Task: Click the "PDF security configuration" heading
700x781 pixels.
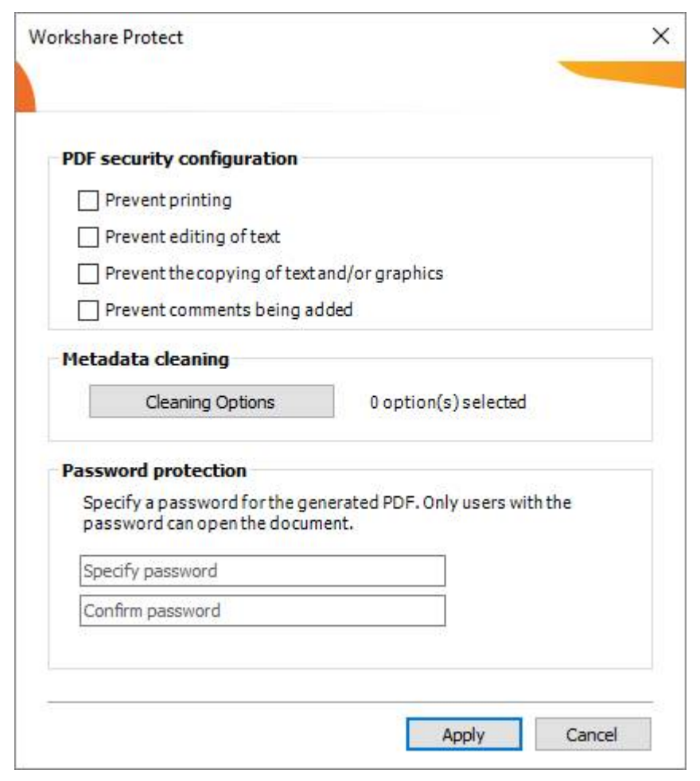Action: (180, 158)
